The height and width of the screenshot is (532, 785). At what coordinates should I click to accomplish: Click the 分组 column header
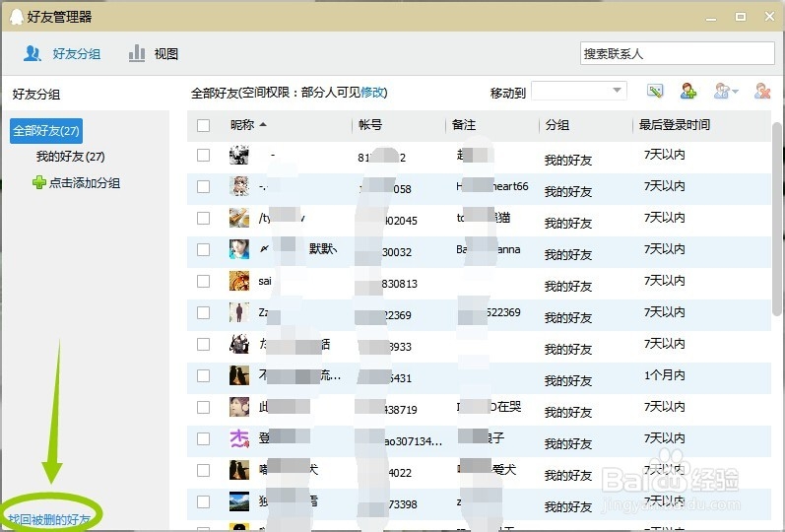(557, 125)
